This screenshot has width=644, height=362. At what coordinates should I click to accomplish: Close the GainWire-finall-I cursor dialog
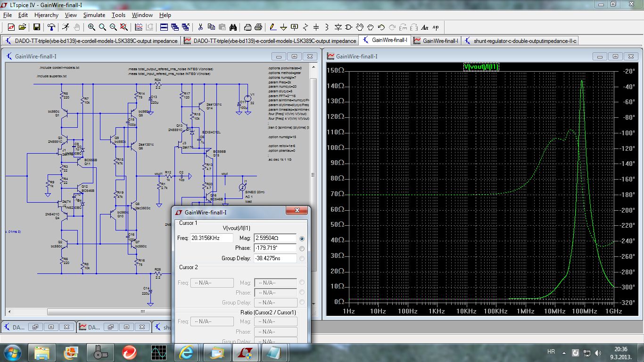(x=297, y=211)
